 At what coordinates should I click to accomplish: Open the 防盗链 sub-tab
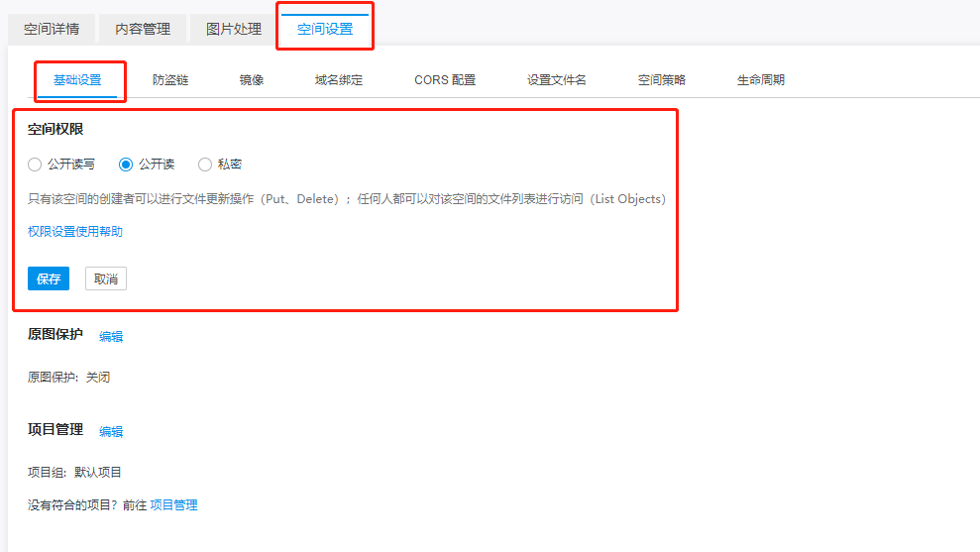[170, 80]
